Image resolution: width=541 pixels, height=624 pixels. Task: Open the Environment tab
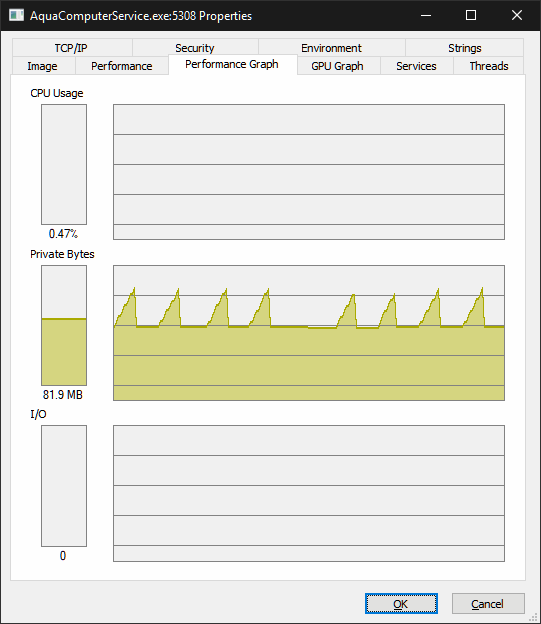coord(332,48)
